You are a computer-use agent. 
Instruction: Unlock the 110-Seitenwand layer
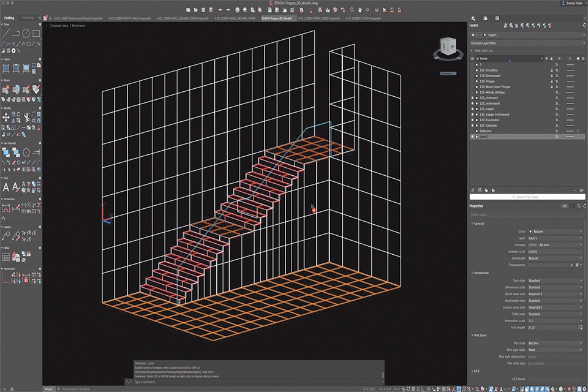tap(552, 76)
